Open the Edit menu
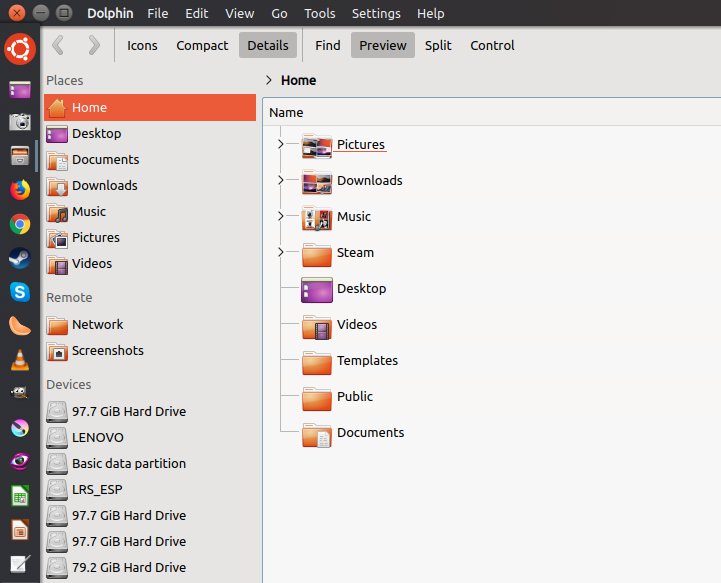The height and width of the screenshot is (583, 721). (196, 13)
